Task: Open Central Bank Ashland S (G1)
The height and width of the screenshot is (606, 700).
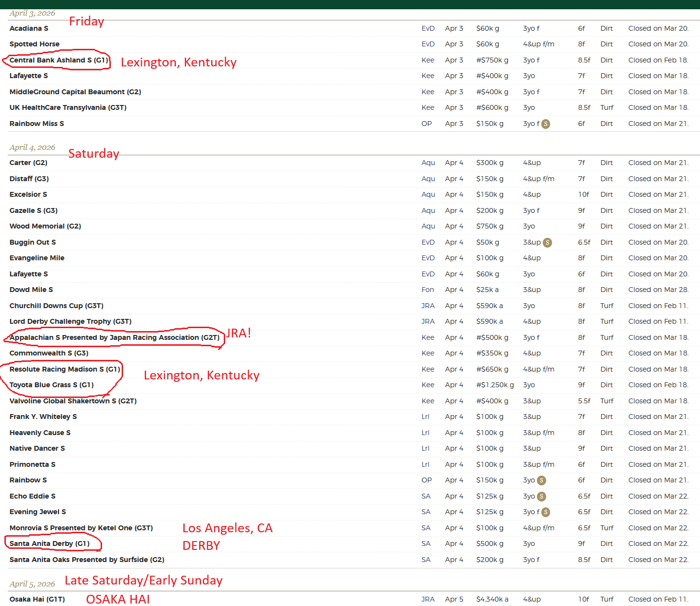Action: click(x=59, y=60)
